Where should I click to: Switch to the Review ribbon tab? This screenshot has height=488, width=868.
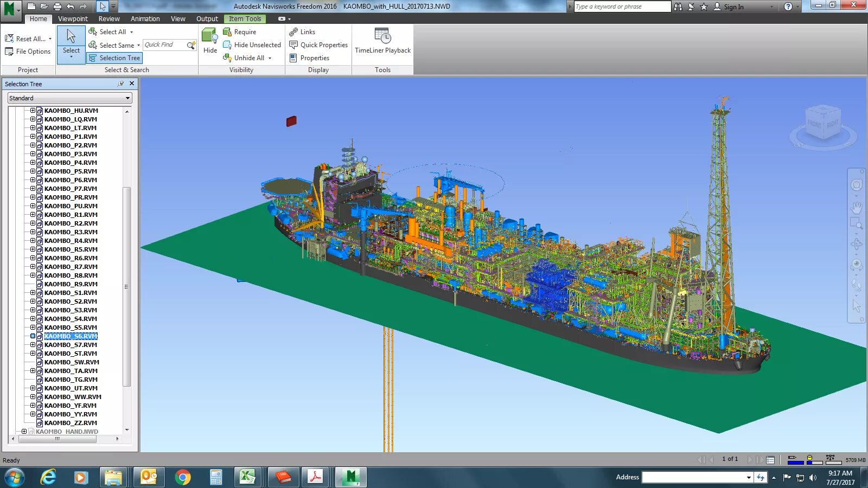point(109,19)
